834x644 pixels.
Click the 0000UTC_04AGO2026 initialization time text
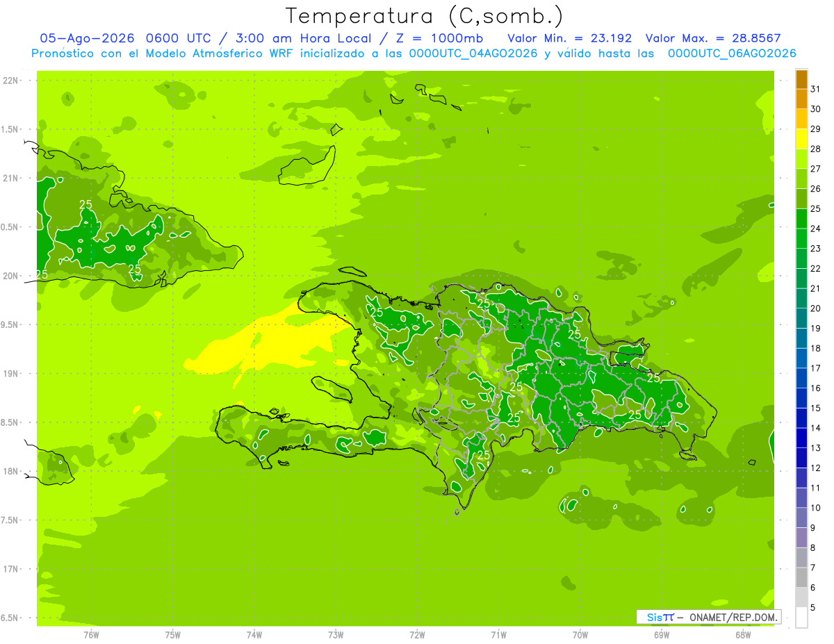tap(473, 53)
